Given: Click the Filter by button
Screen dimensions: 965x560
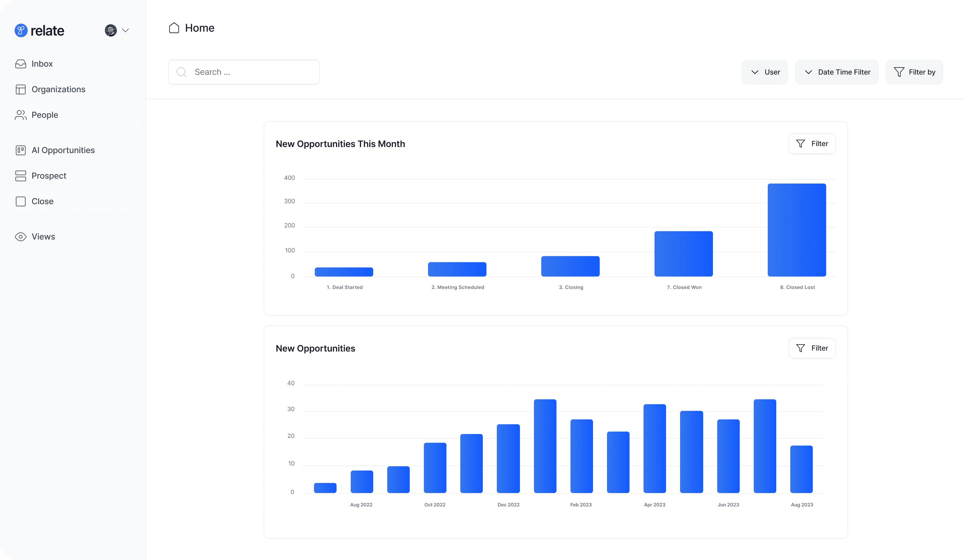Looking at the screenshot, I should pyautogui.click(x=914, y=72).
